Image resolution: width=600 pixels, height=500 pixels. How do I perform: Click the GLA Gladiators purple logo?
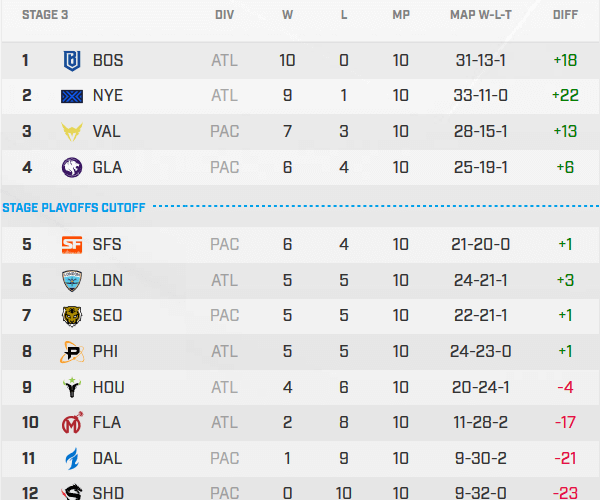[73, 167]
